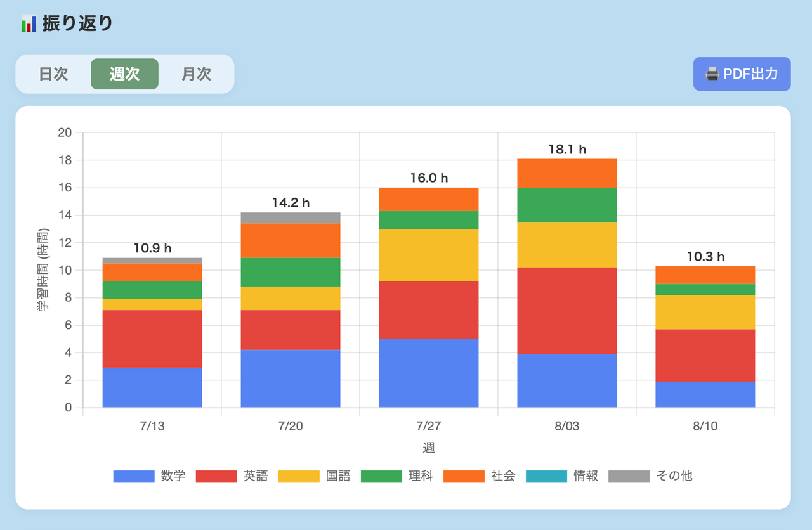Click the blue 数学 segment of the 7/13 bar
Viewport: 812px width, 530px height.
point(152,387)
